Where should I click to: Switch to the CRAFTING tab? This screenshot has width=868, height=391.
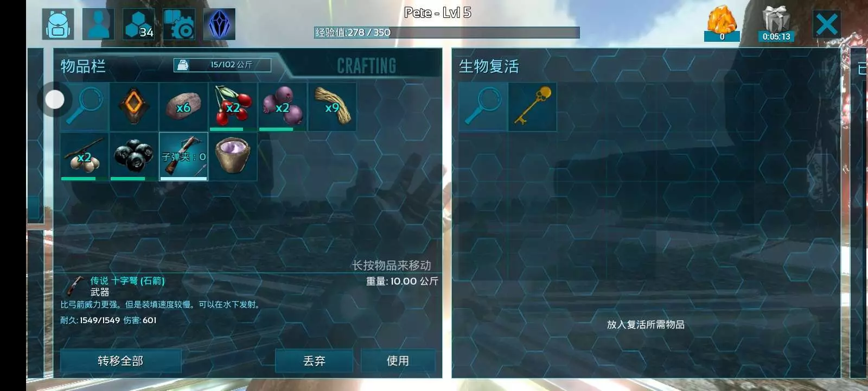[x=367, y=66]
